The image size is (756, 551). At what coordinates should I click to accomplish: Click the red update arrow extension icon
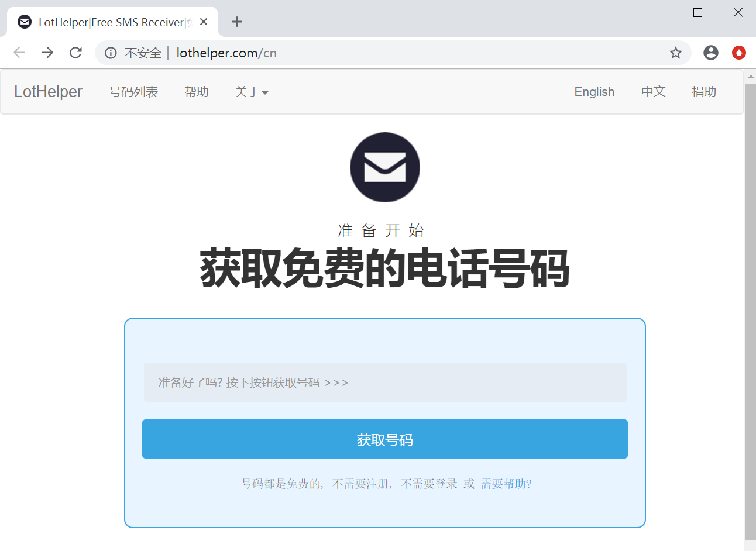click(x=739, y=53)
